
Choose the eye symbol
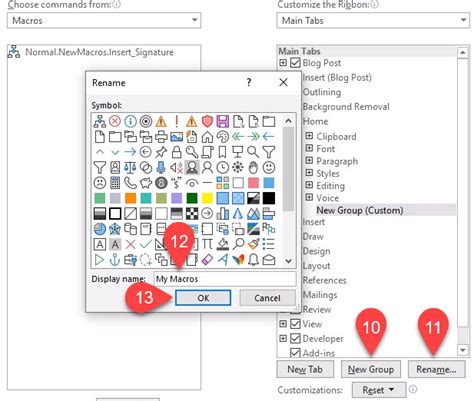click(192, 183)
